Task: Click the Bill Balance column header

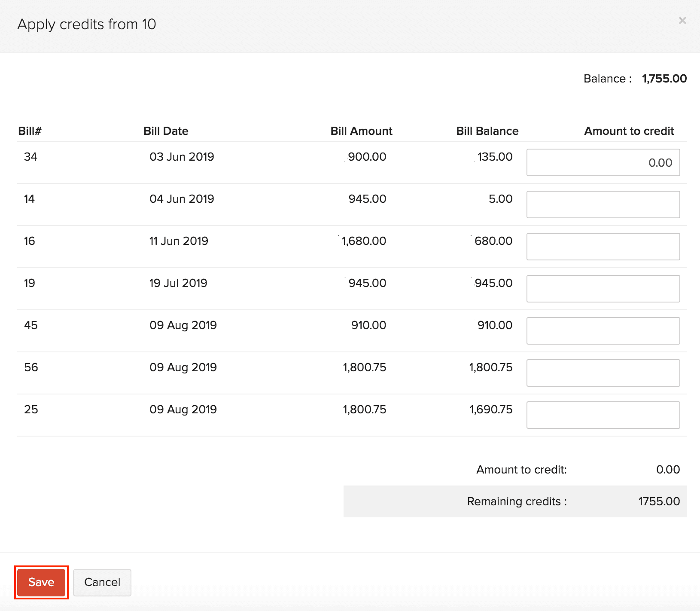Action: tap(487, 131)
